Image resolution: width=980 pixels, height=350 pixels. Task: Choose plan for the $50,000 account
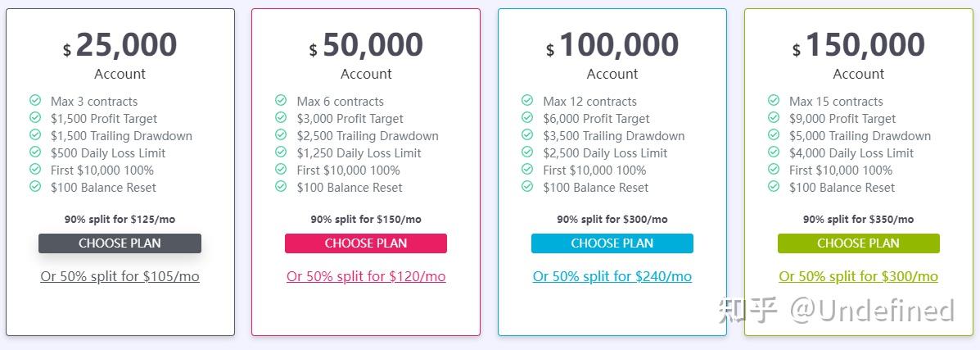(366, 243)
